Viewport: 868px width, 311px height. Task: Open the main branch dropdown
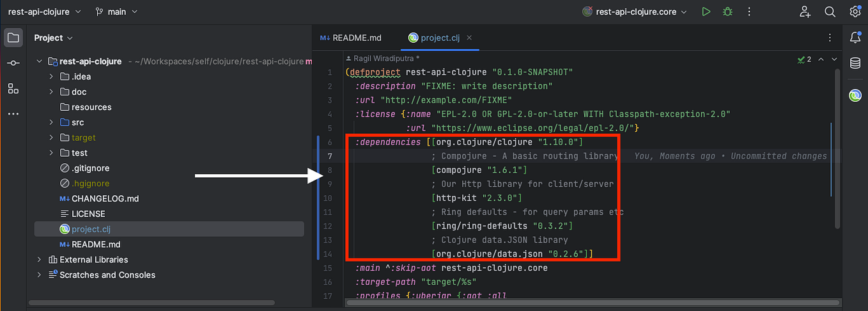pos(116,12)
